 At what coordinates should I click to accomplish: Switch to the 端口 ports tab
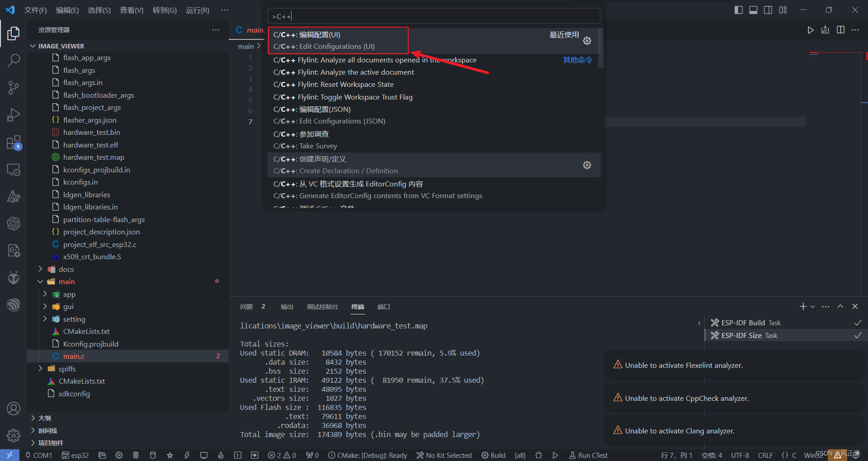point(383,307)
